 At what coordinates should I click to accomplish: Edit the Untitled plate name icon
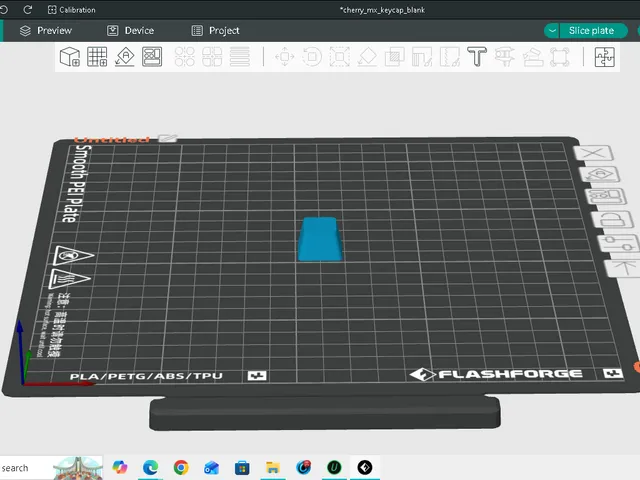167,138
